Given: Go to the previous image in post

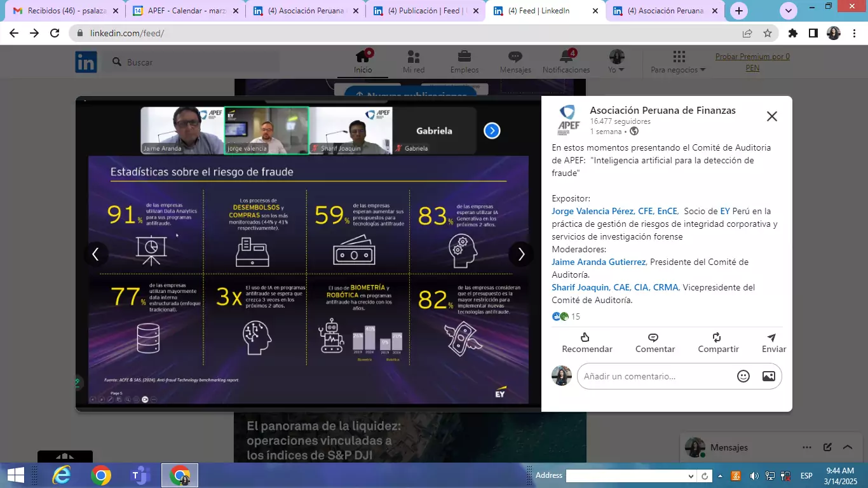Looking at the screenshot, I should (96, 254).
